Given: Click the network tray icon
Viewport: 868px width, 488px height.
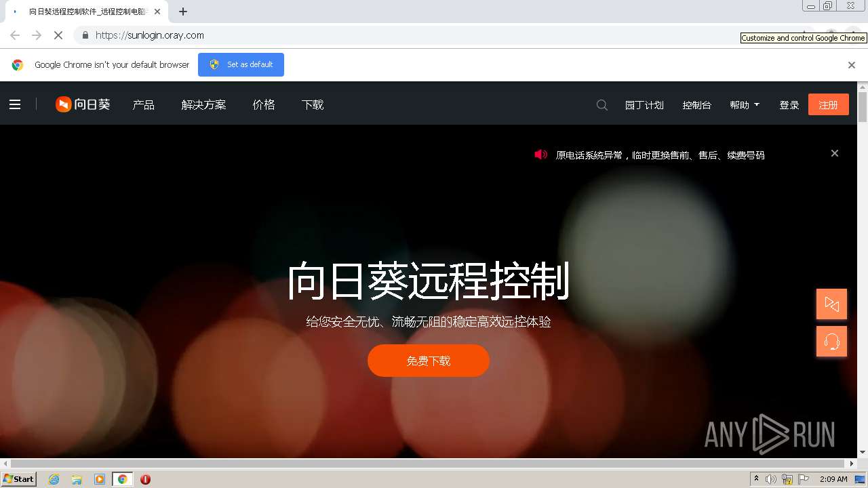Looking at the screenshot, I should click(787, 479).
